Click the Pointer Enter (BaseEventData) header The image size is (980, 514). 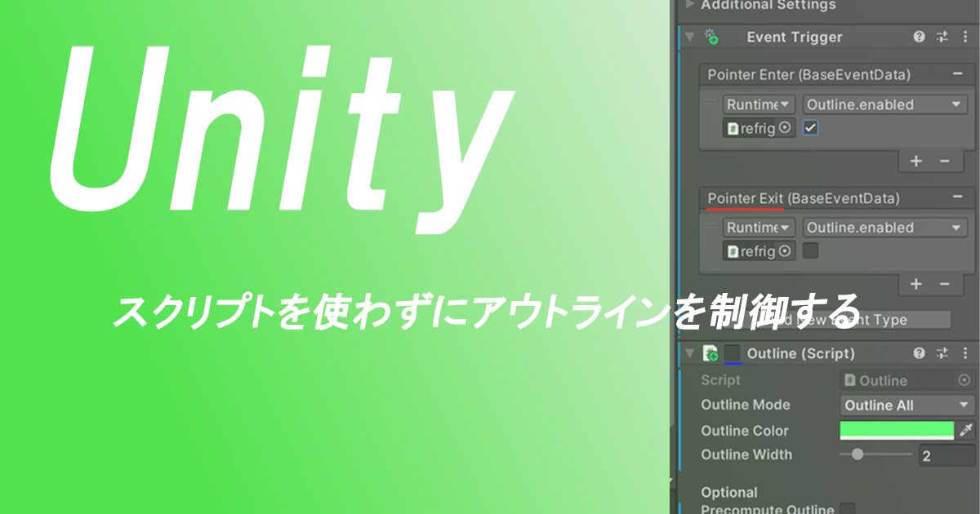click(808, 74)
